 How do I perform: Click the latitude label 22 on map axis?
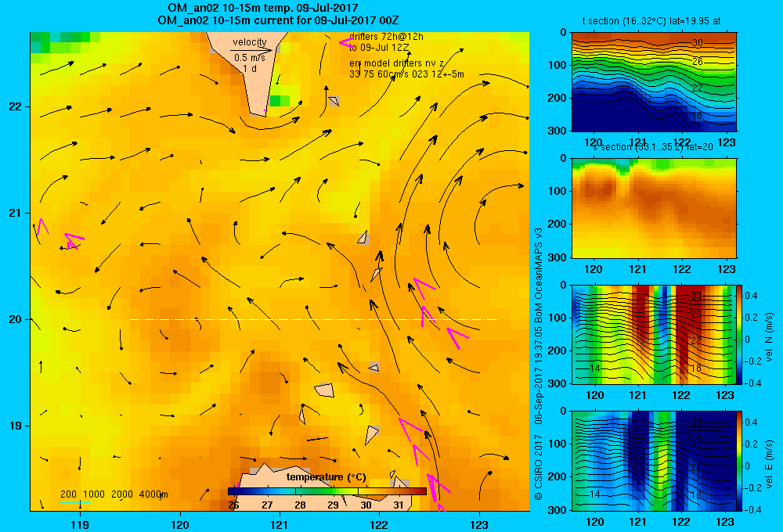tap(15, 106)
